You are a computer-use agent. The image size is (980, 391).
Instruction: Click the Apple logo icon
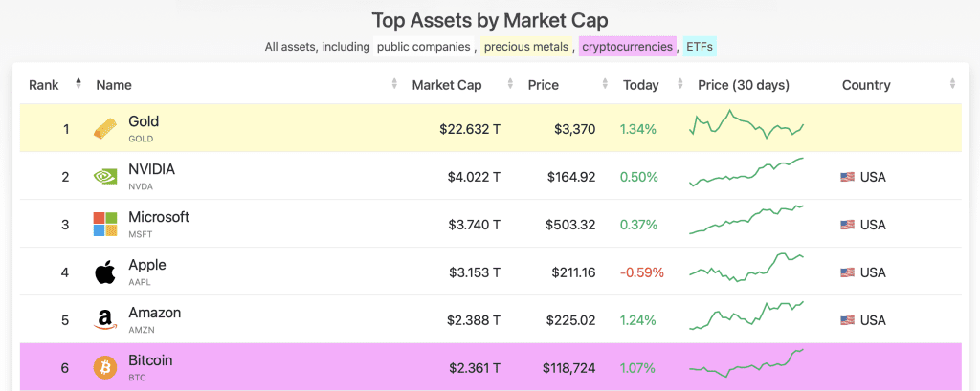[105, 272]
